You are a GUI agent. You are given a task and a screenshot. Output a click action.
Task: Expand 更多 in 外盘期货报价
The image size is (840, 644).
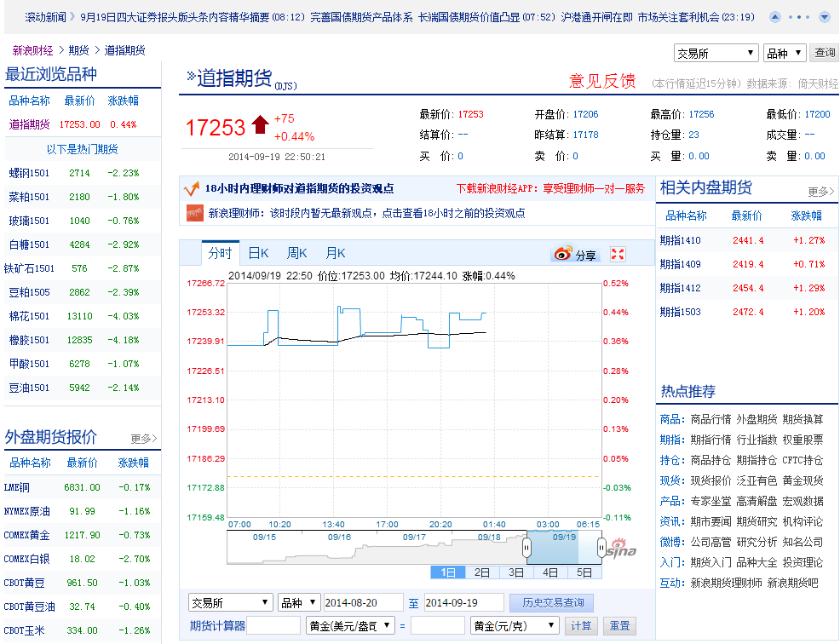click(144, 439)
